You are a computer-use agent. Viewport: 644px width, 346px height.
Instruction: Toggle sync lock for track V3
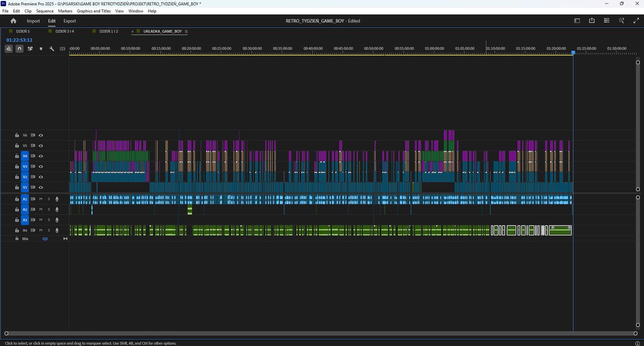(x=33, y=166)
